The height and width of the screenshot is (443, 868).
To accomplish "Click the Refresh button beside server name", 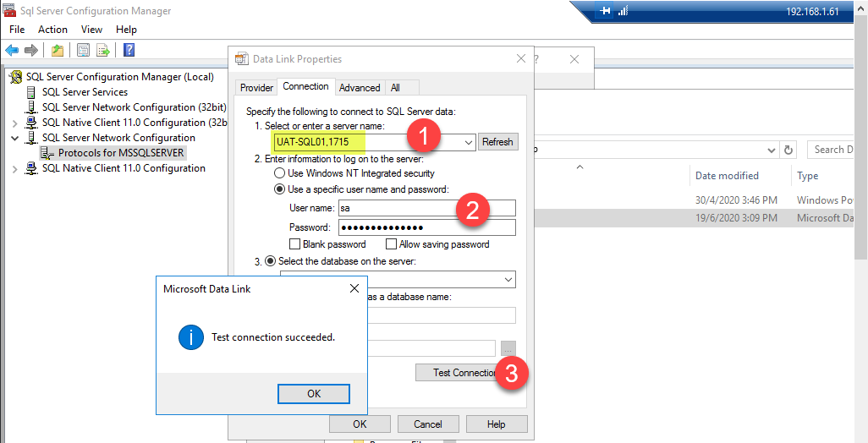I will tap(497, 142).
